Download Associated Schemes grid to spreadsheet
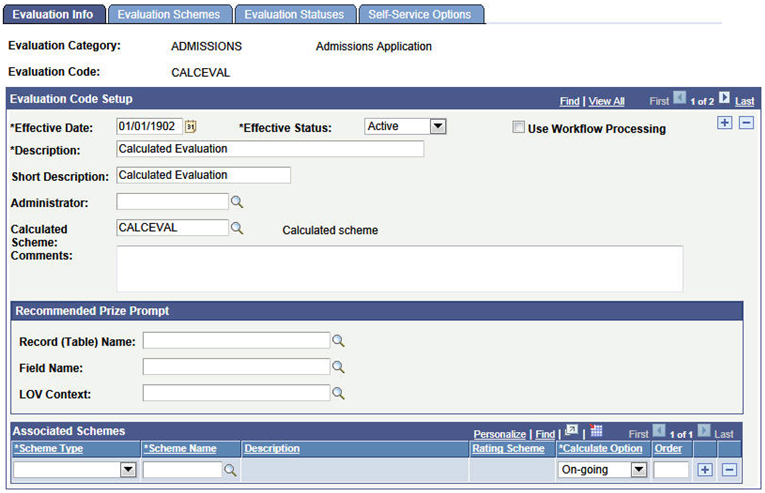Screen dimensions: 765x493 (596, 431)
